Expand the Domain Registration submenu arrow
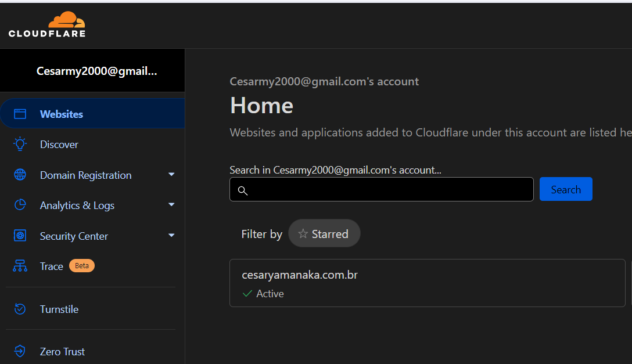Image resolution: width=632 pixels, height=364 pixels. 171,174
